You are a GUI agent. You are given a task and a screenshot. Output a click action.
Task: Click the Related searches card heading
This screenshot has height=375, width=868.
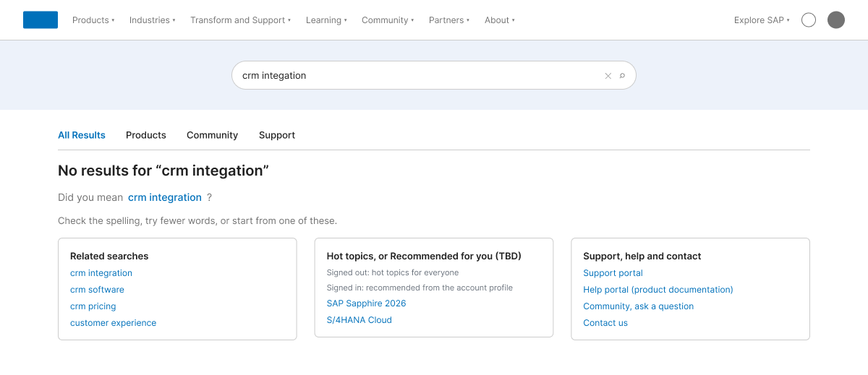coord(109,256)
